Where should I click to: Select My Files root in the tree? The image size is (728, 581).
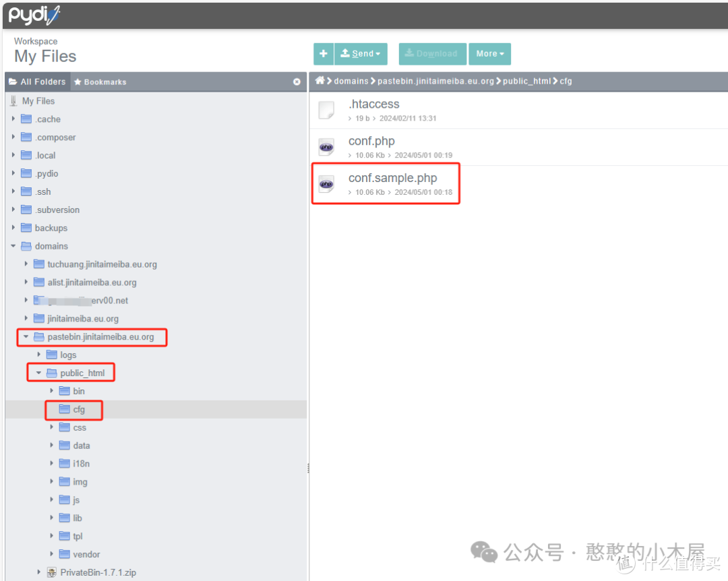tap(38, 101)
